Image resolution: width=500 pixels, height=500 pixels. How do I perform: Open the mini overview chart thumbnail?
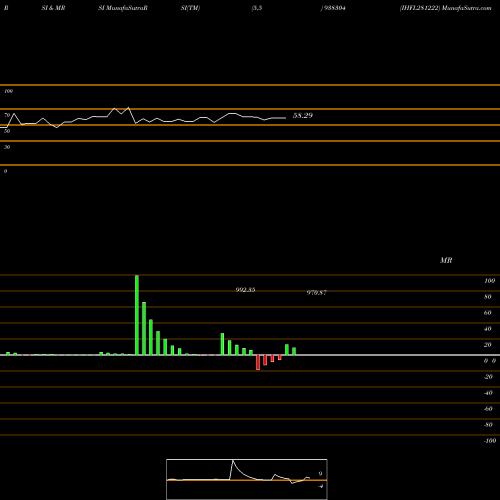tap(247, 479)
